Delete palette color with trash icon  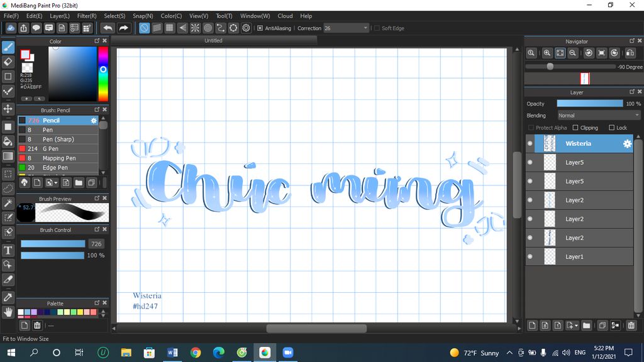pyautogui.click(x=37, y=326)
